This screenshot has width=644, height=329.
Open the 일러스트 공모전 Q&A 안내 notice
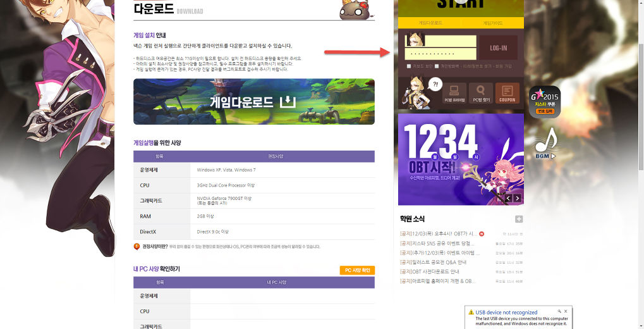433,262
